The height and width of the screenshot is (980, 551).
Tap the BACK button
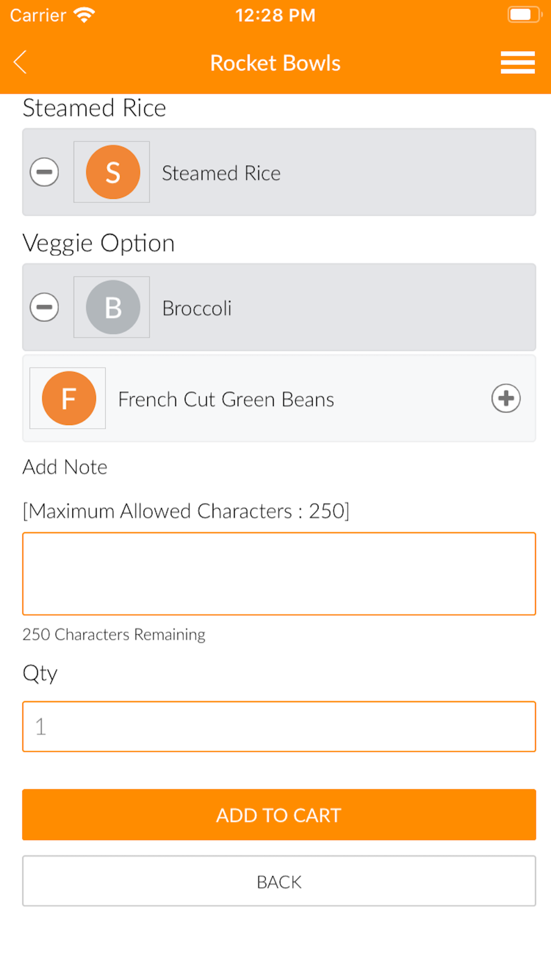[279, 881]
